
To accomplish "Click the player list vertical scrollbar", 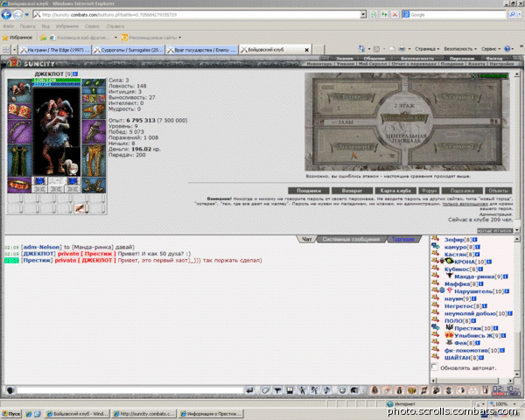I will [517, 308].
